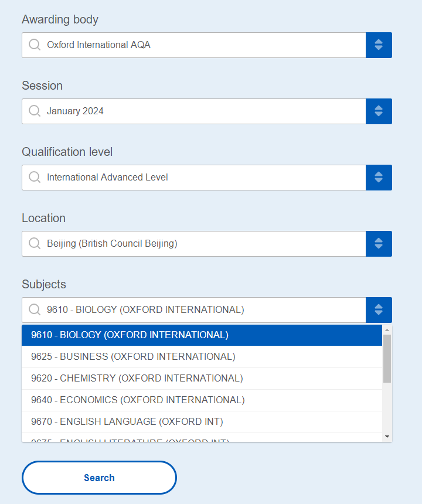Viewport: 422px width, 504px height.
Task: Select 9610 - BIOLOGY option in list
Action: (x=202, y=335)
